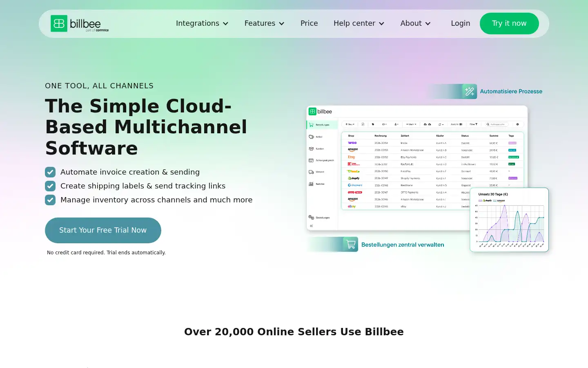
Task: Open Versand truck icon in preview sidebar
Action: [x=311, y=172]
